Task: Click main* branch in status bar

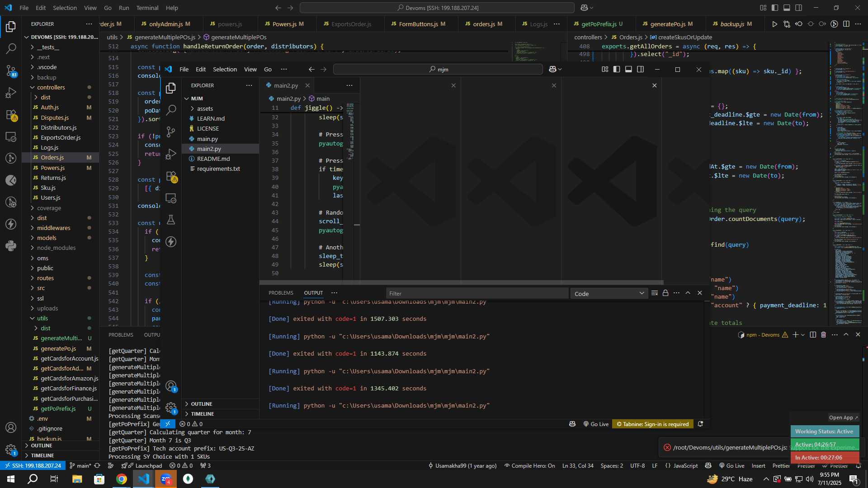Action: (80, 466)
